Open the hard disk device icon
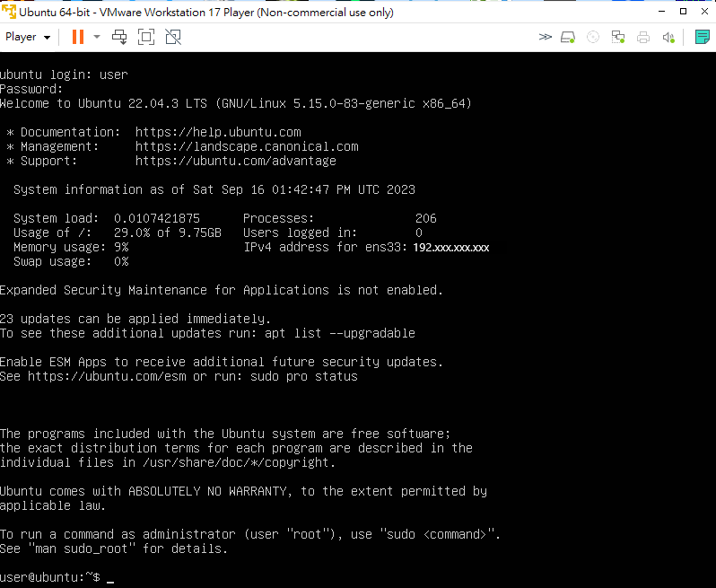The image size is (716, 588). point(568,37)
